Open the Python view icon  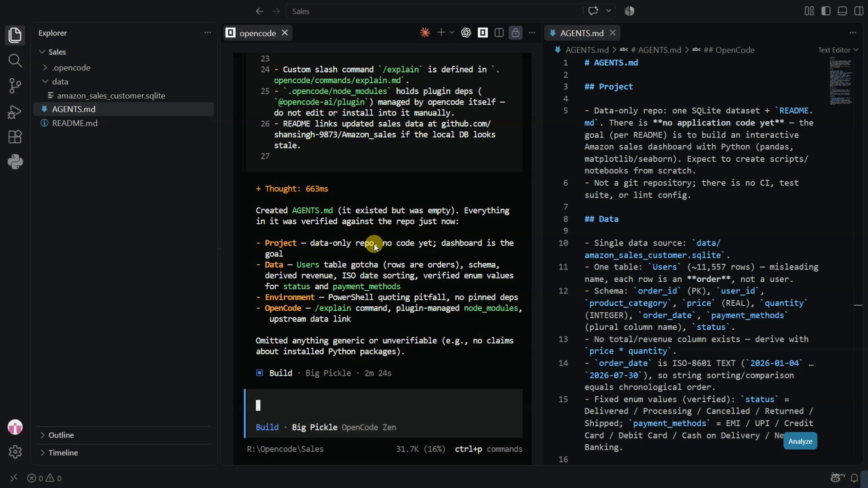(15, 162)
